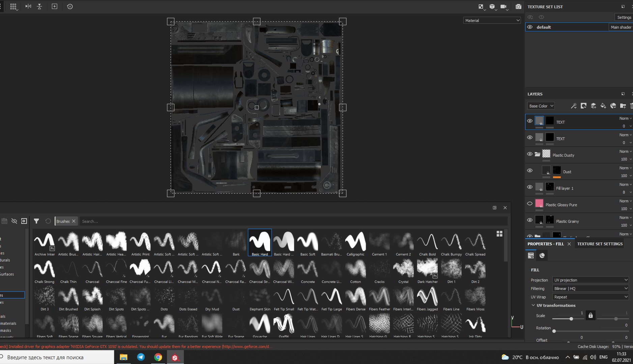The width and height of the screenshot is (633, 364).
Task: Open the fill properties icon tab
Action: tap(531, 255)
